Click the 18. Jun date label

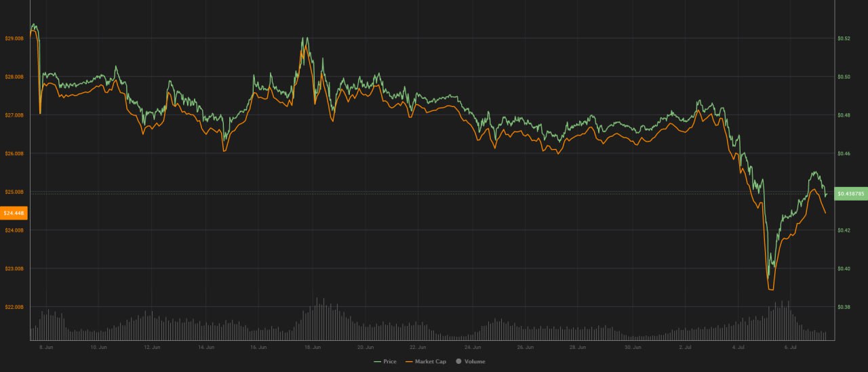point(313,347)
